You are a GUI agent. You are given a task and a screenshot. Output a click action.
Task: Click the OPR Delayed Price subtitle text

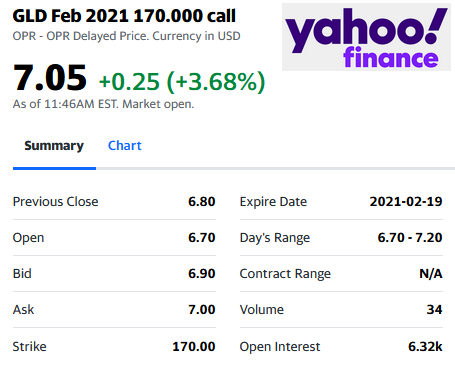pos(126,36)
